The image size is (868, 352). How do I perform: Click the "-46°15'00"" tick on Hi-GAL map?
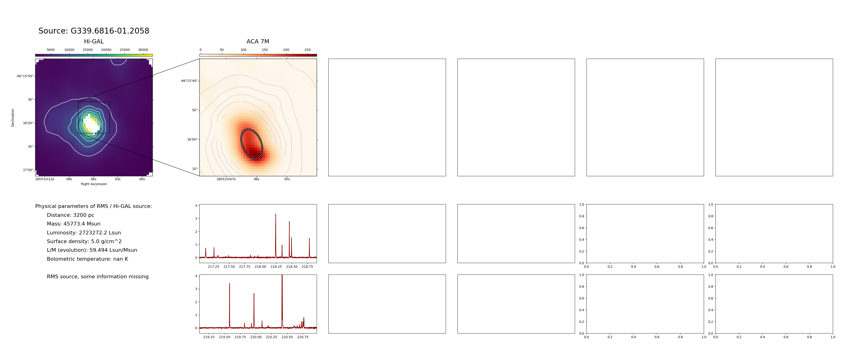point(25,76)
